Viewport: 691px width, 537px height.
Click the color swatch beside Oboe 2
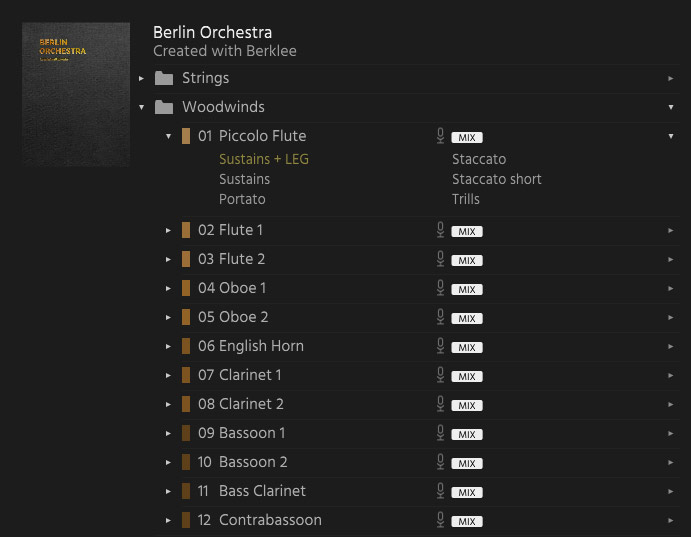click(186, 317)
